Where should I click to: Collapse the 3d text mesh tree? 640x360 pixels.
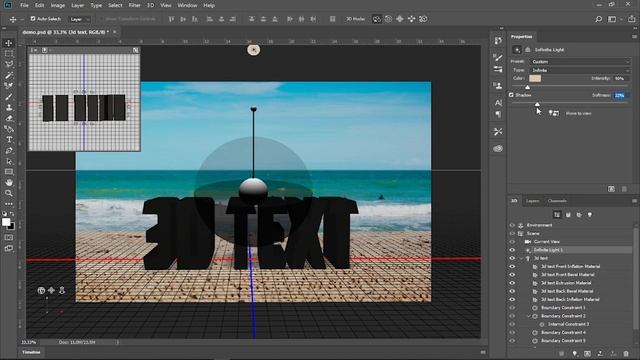pyautogui.click(x=521, y=258)
